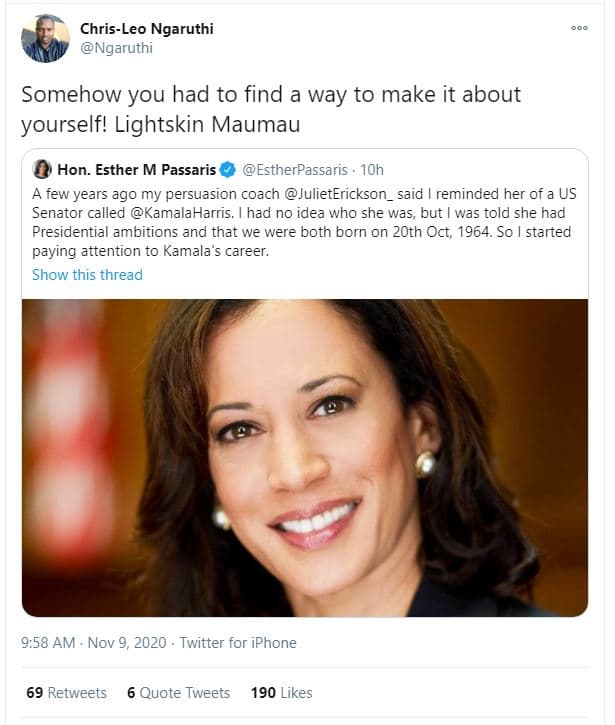
Task: Open the @JulietErickson_ mention
Action: 334,193
